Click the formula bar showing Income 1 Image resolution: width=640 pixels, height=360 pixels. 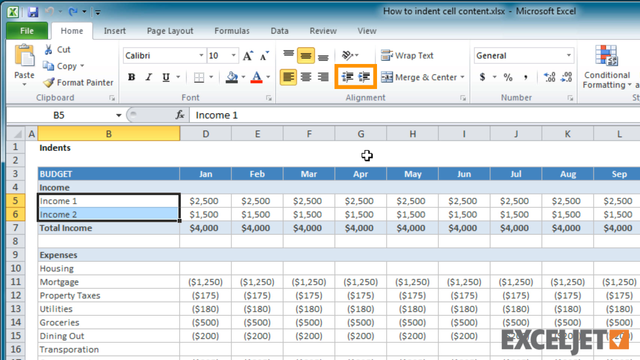pos(415,116)
